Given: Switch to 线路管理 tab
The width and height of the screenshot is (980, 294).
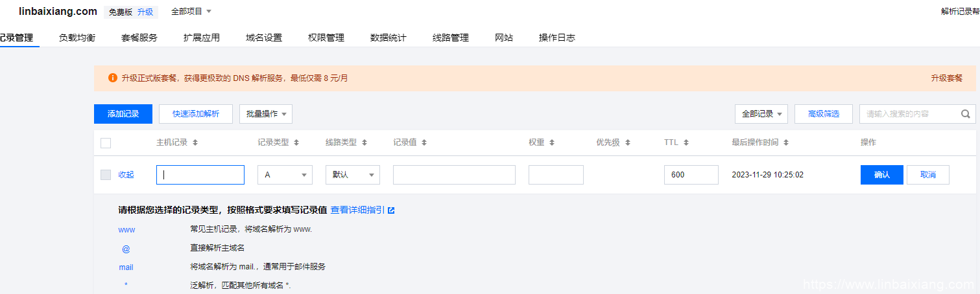Looking at the screenshot, I should pos(451,38).
